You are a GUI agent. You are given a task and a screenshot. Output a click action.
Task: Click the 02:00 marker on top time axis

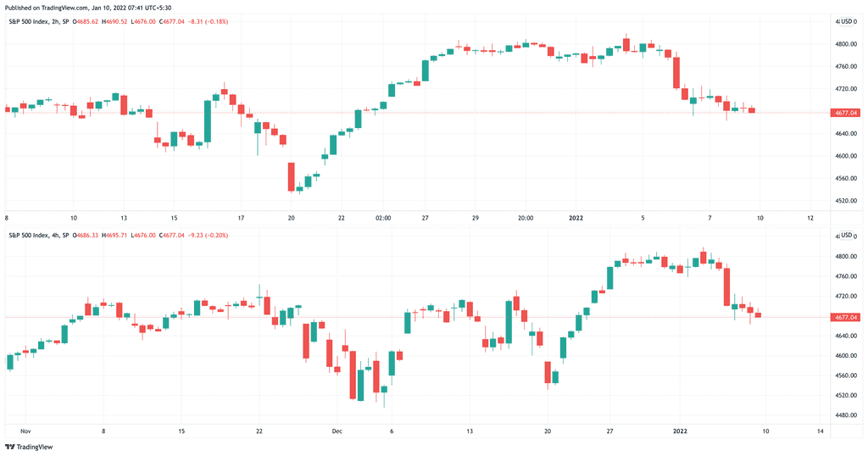[383, 218]
